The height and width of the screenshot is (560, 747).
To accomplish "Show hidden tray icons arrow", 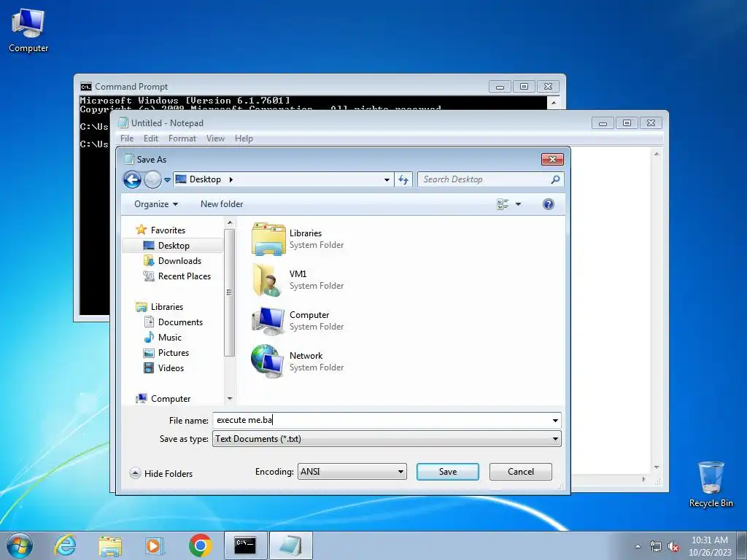I will (638, 546).
